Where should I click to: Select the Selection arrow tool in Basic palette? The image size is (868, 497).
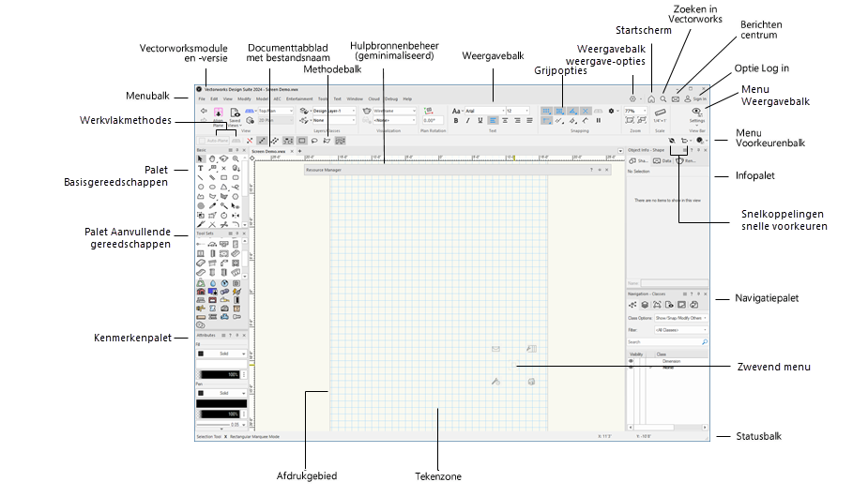pos(201,158)
